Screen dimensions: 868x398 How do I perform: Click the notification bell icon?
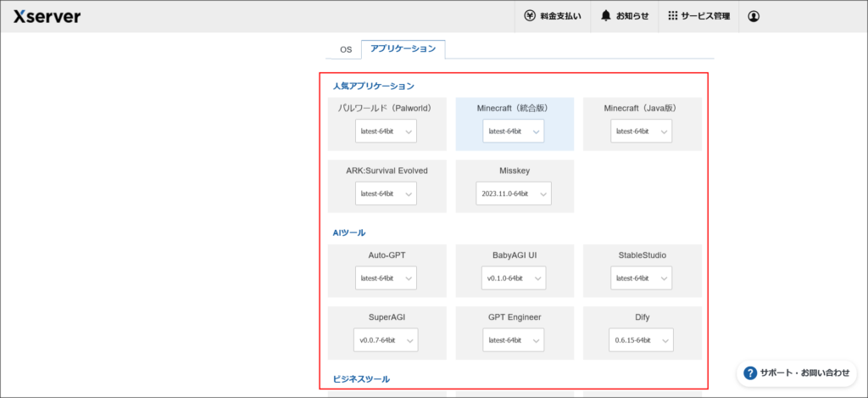605,16
